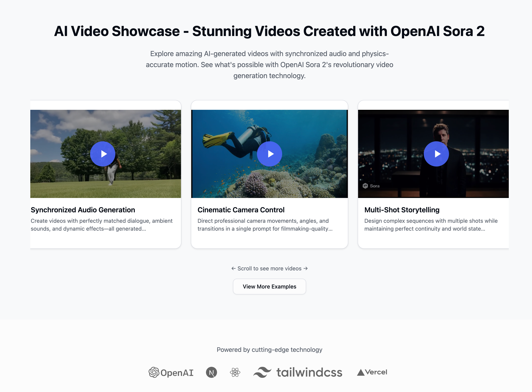This screenshot has width=532, height=392.
Task: Click the right scroll arrow hint
Action: [306, 268]
